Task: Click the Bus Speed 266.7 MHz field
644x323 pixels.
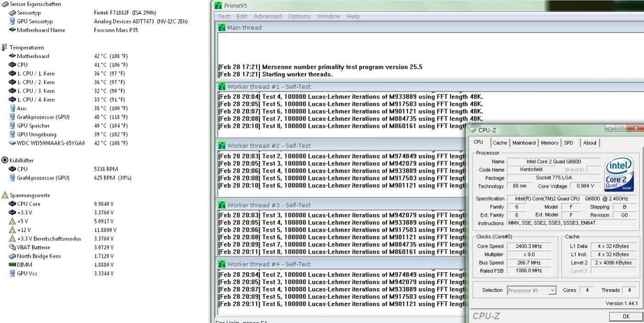Action: pyautogui.click(x=529, y=263)
